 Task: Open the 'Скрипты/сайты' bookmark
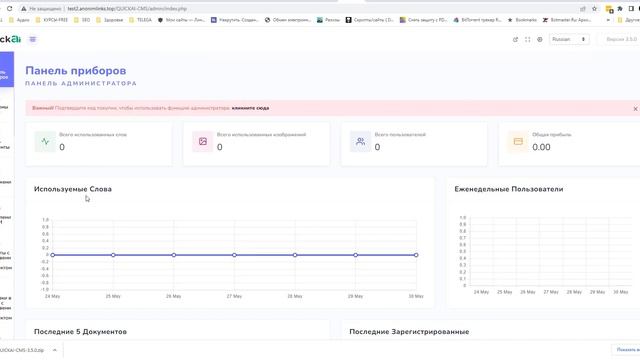click(369, 20)
